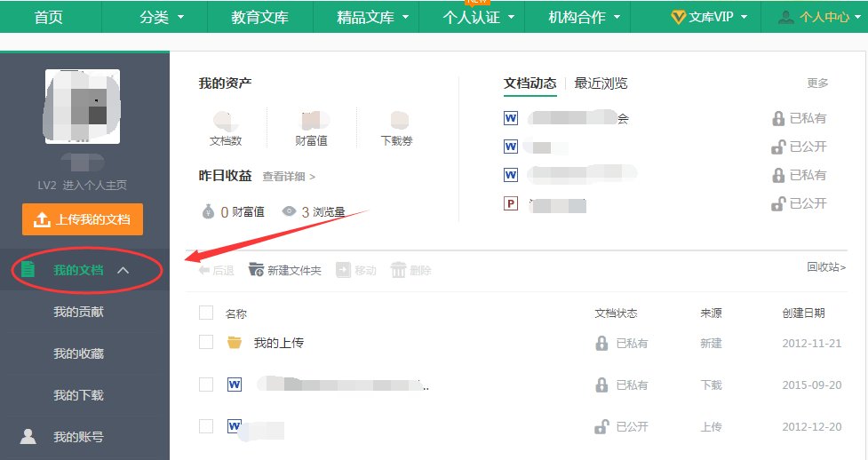
Task: Click the 下载券 asset label
Action: [396, 140]
